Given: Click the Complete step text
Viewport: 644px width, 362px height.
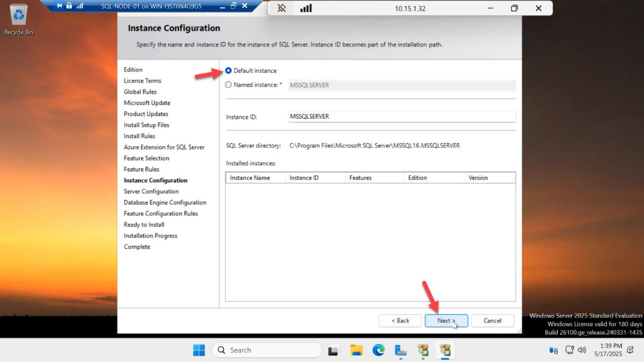Looking at the screenshot, I should coord(137,247).
